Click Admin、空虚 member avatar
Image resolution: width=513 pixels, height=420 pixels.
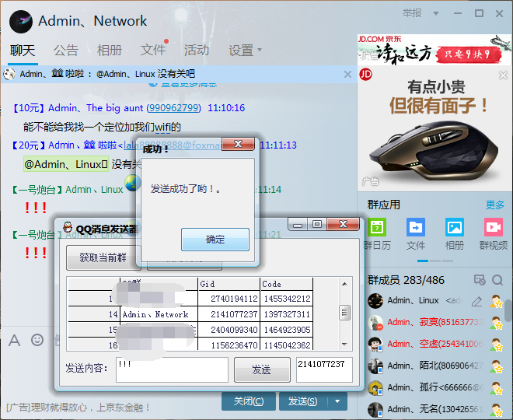tap(375, 345)
